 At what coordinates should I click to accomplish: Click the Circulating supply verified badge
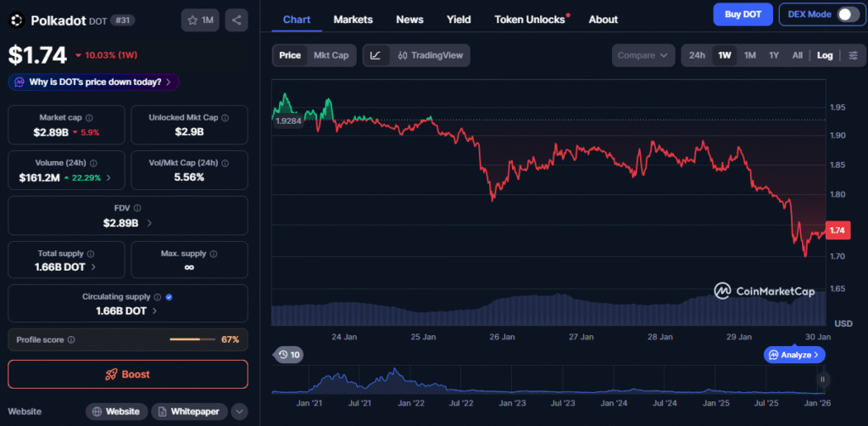pyautogui.click(x=170, y=297)
